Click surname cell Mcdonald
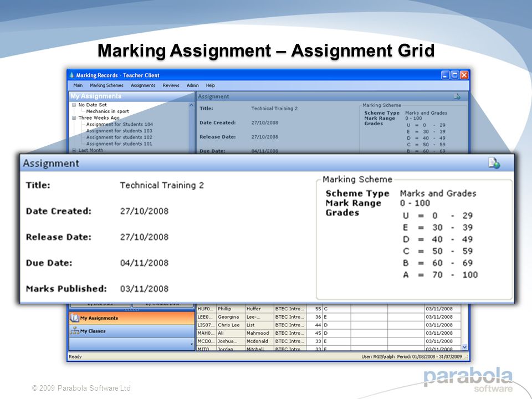This screenshot has width=532, height=399. click(x=259, y=341)
